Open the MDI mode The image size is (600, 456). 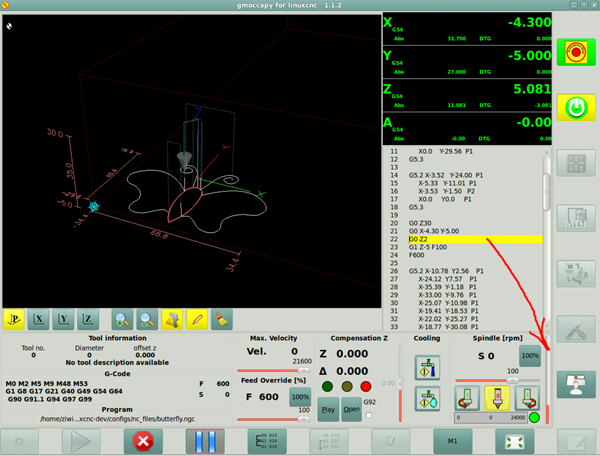(576, 219)
